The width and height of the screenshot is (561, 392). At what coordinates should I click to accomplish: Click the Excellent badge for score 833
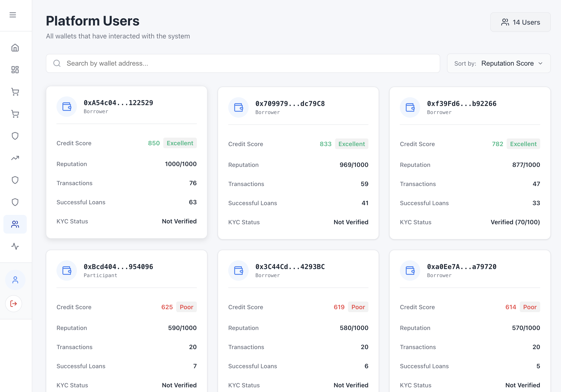(351, 144)
